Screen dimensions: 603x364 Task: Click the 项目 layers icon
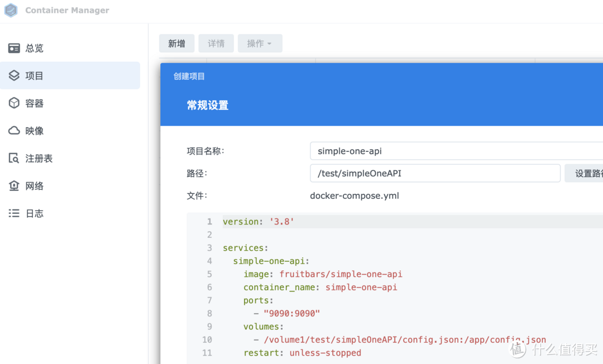coord(14,76)
